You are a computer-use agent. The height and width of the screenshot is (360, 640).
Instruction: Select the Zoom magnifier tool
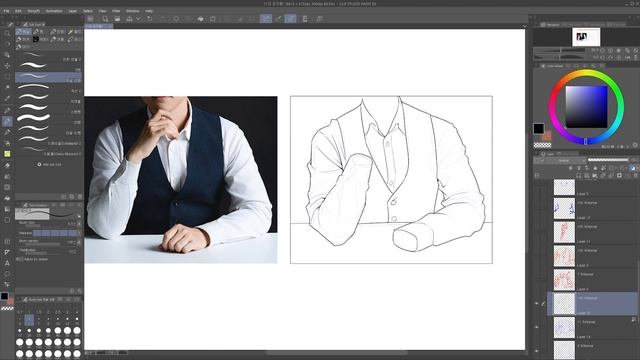[x=7, y=33]
